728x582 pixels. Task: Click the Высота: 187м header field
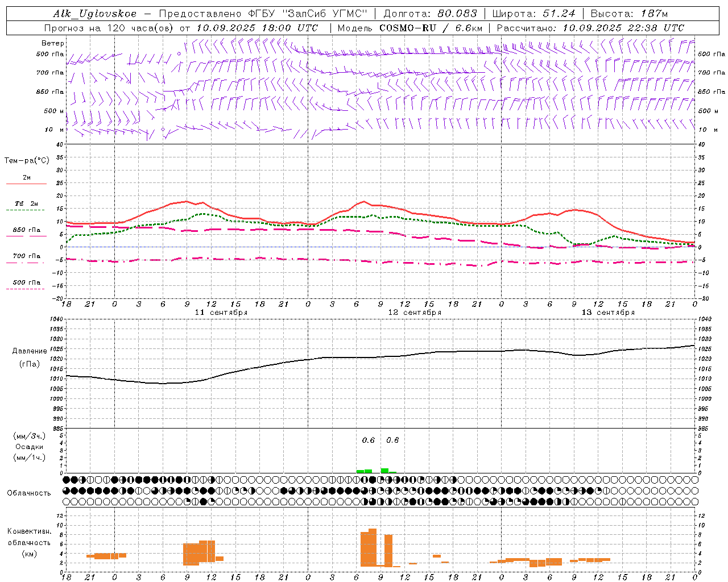coord(629,14)
